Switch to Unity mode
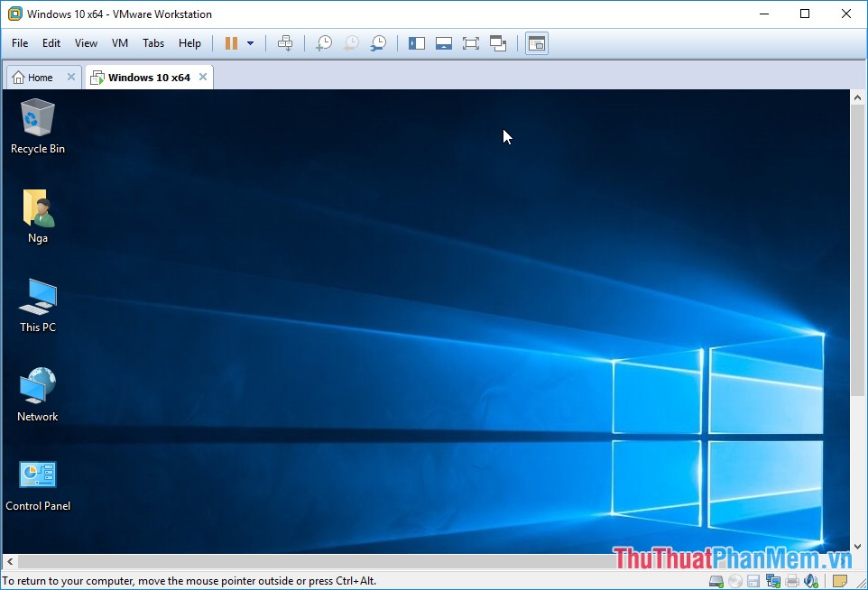 coord(498,42)
